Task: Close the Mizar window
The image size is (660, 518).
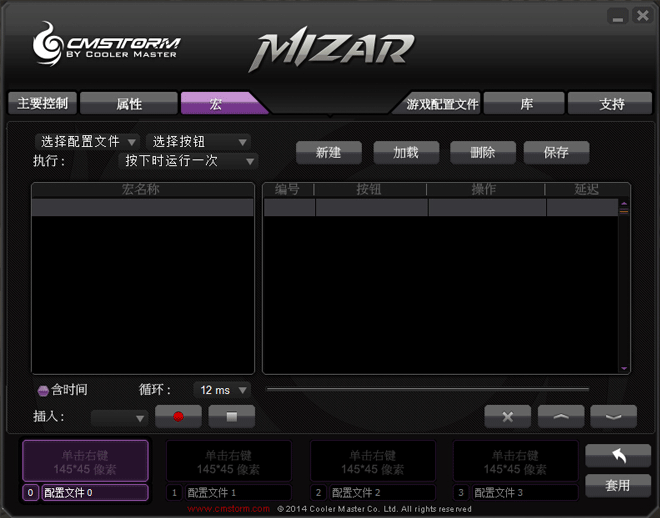Action: tap(643, 16)
